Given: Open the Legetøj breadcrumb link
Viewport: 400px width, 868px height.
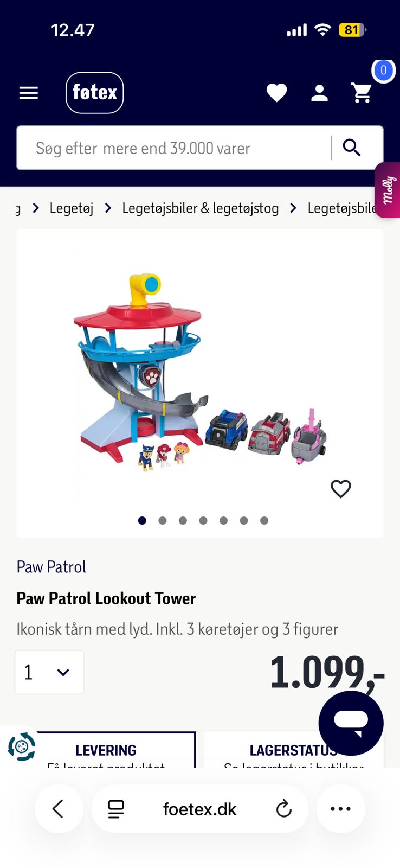Looking at the screenshot, I should coord(72,208).
